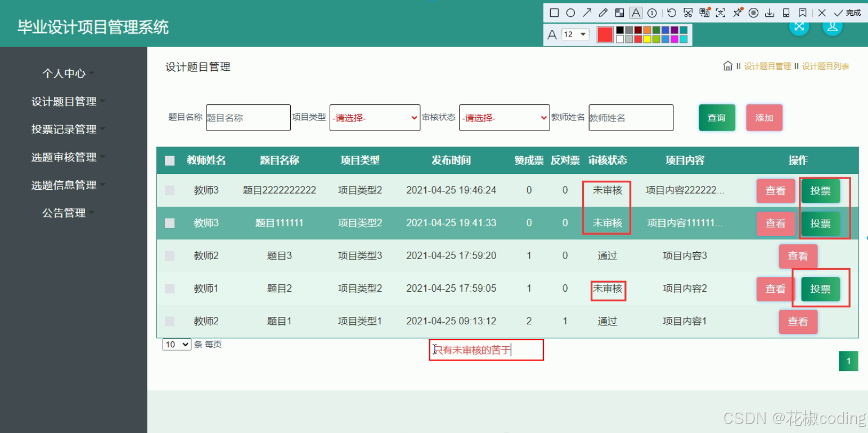Click the 教师姓名 search input
This screenshot has width=868, height=433.
631,118
